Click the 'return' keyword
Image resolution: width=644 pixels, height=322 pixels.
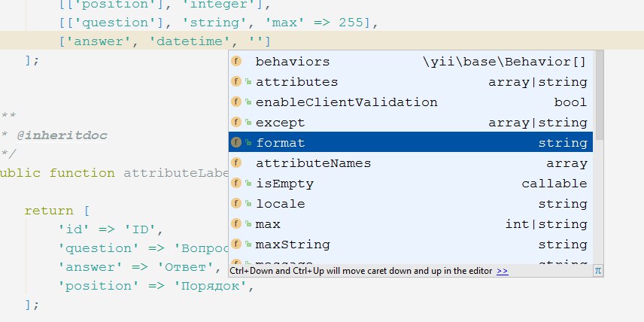pos(49,211)
